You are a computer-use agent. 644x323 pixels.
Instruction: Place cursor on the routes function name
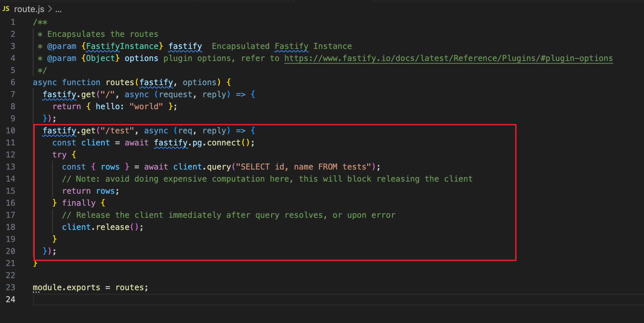(x=120, y=82)
